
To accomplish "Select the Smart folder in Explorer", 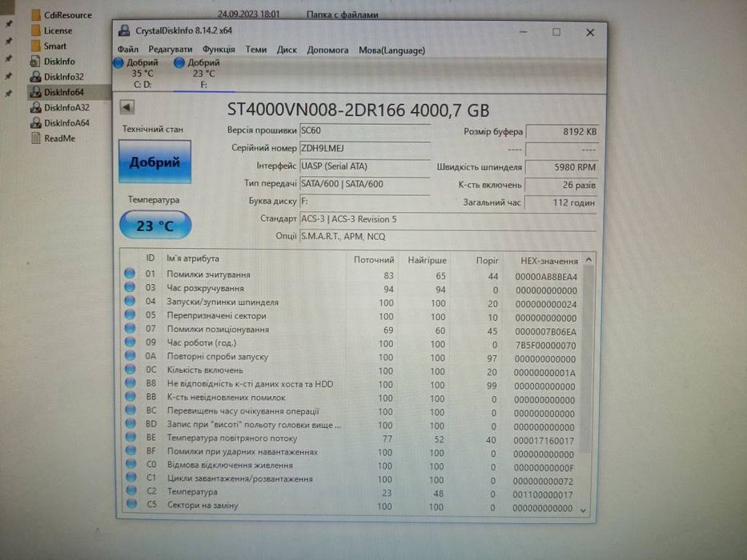I will pyautogui.click(x=49, y=46).
